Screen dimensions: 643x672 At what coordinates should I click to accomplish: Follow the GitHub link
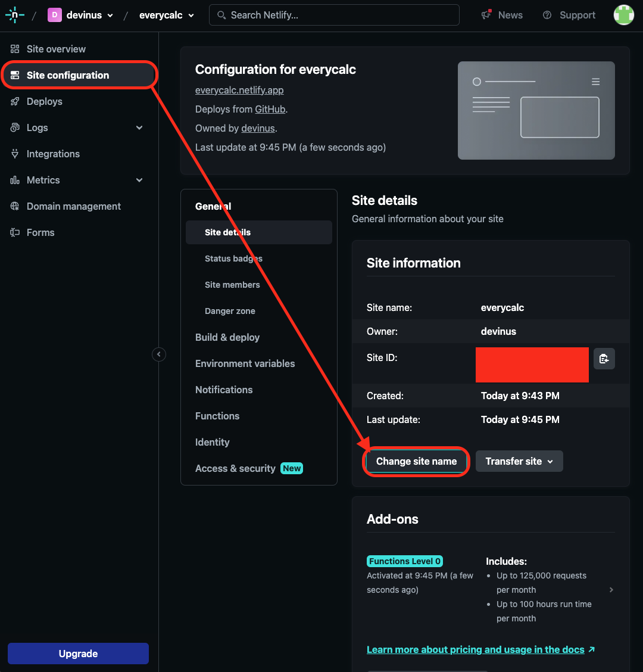[270, 109]
